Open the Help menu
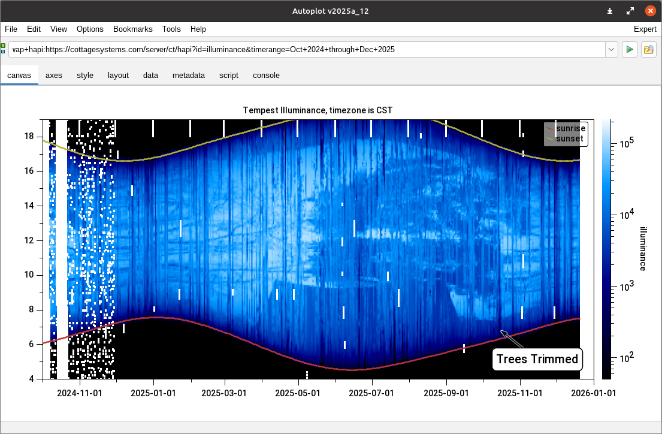This screenshot has width=662, height=434. click(x=198, y=30)
